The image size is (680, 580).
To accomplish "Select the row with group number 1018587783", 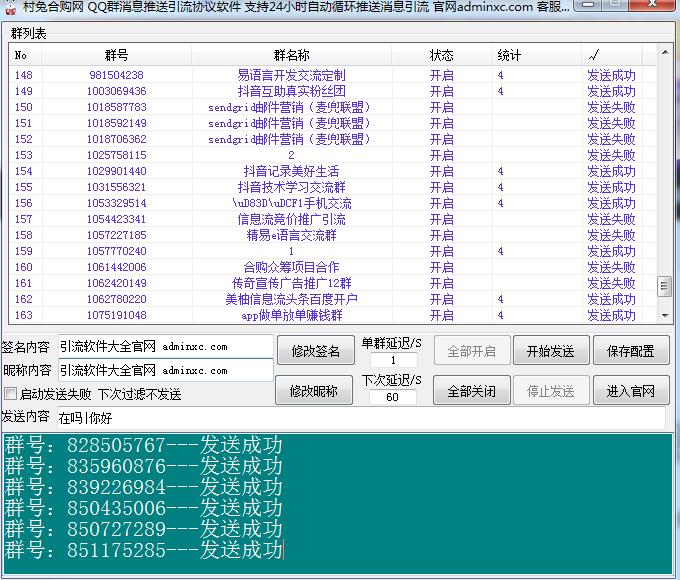I will tap(332, 107).
